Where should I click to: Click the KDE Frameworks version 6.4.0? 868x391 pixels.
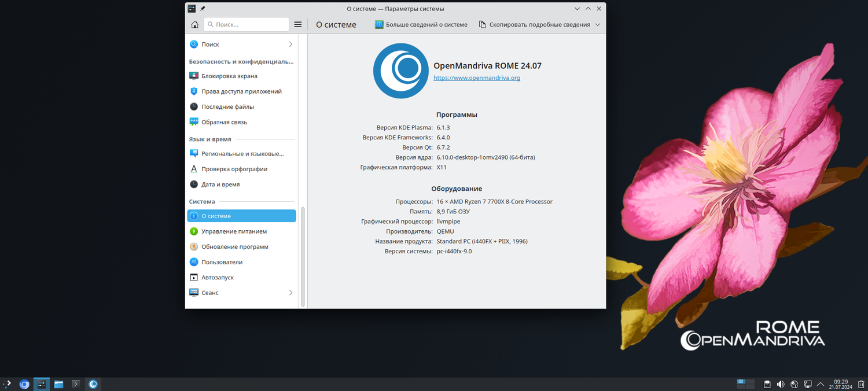tap(443, 138)
